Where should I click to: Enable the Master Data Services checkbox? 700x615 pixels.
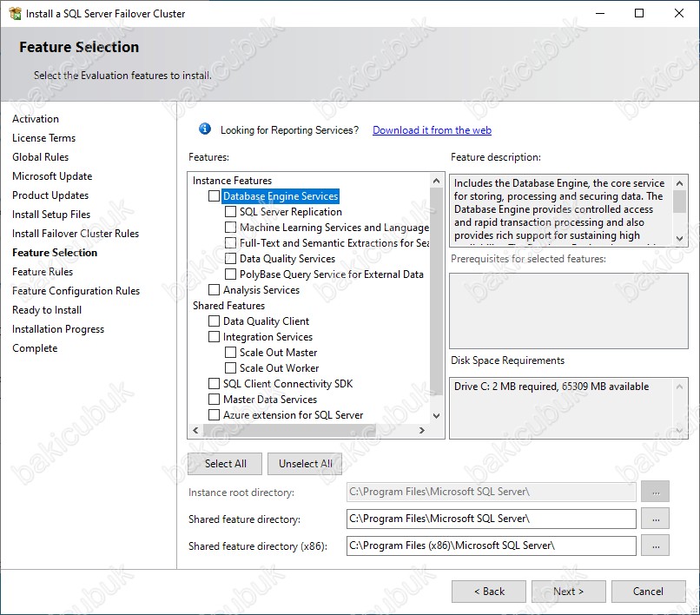[215, 400]
